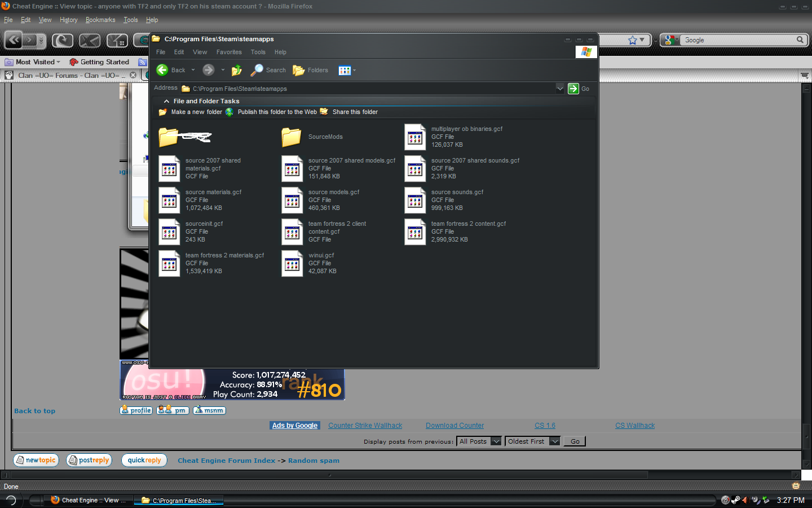The height and width of the screenshot is (508, 812).
Task: Open the Firefox History menu
Action: [x=69, y=20]
